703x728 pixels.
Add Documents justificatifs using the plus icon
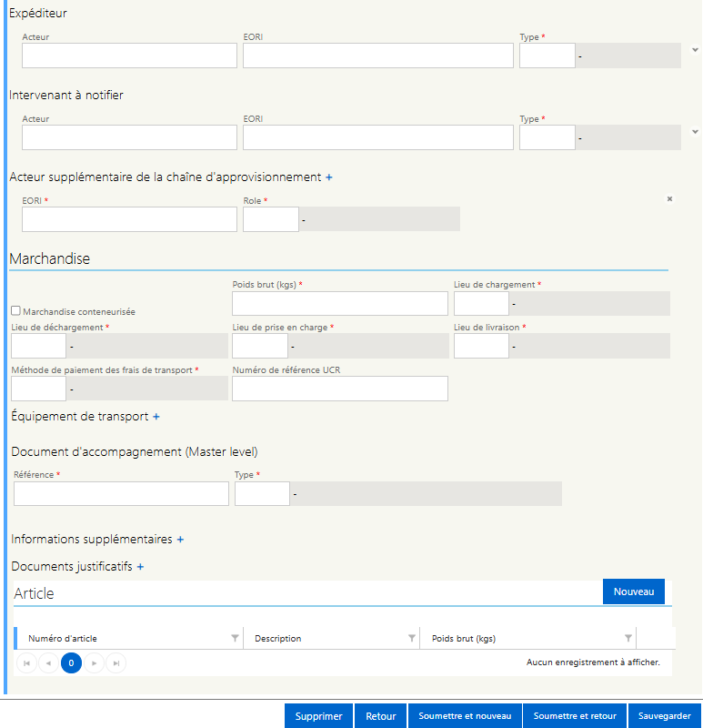coord(140,567)
